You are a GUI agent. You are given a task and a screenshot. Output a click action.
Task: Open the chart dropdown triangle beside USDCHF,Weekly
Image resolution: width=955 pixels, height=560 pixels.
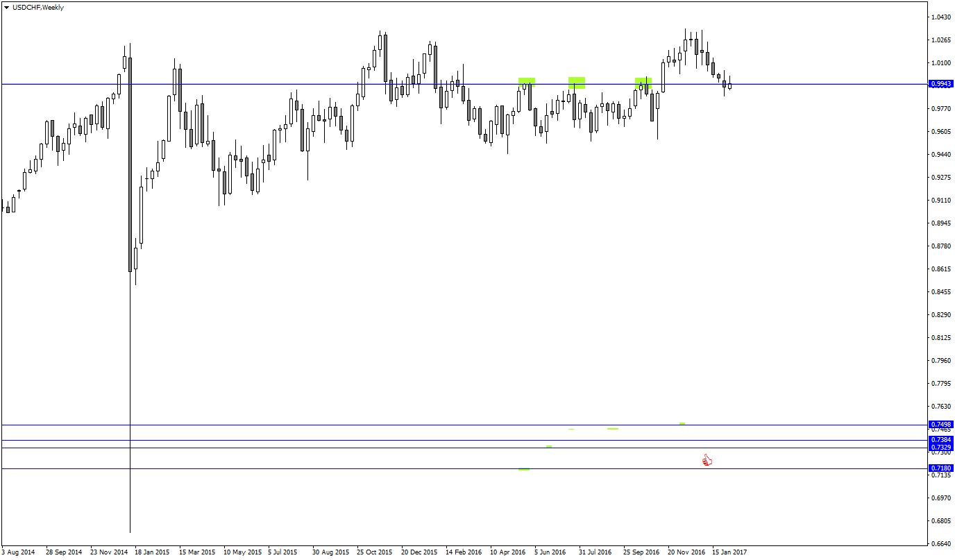pos(6,8)
